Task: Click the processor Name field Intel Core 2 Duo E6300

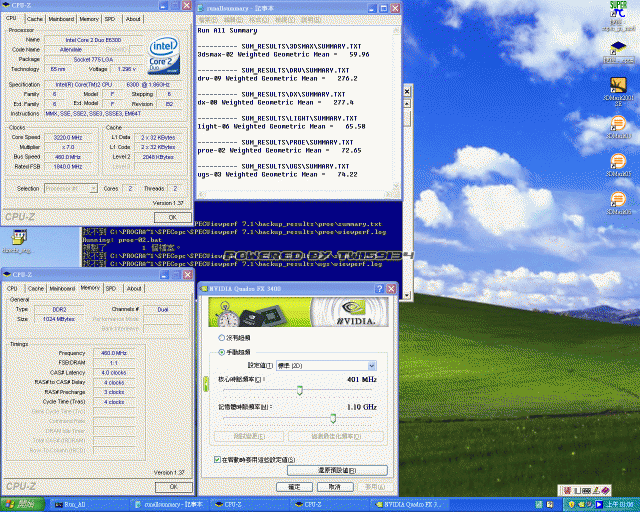Action: click(x=93, y=40)
